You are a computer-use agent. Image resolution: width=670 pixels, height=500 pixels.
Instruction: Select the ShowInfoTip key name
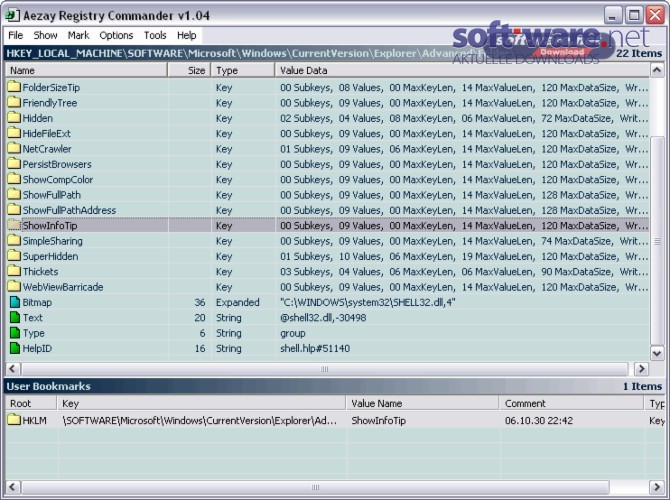point(50,226)
